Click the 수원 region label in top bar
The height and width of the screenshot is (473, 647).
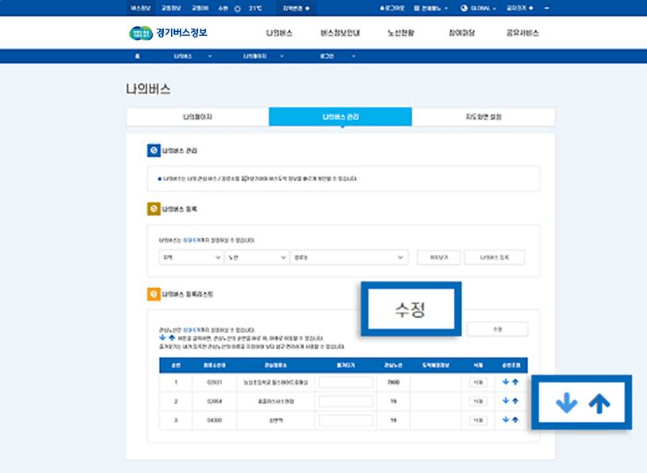[x=223, y=8]
